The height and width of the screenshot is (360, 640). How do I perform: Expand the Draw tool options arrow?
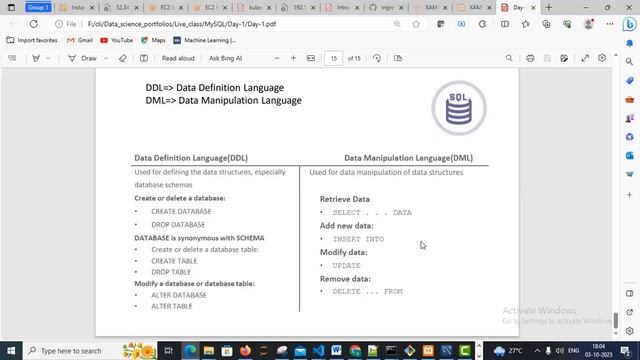[x=106, y=58]
